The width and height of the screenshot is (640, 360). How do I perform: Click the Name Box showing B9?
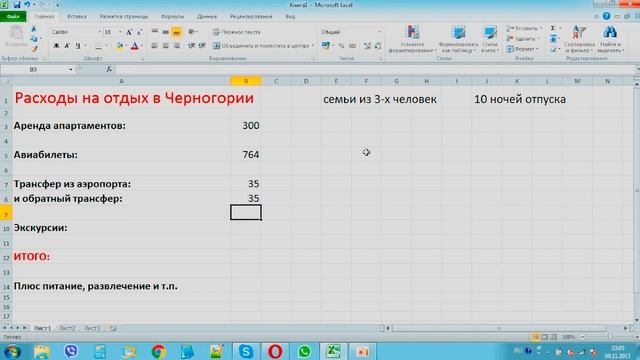click(34, 69)
